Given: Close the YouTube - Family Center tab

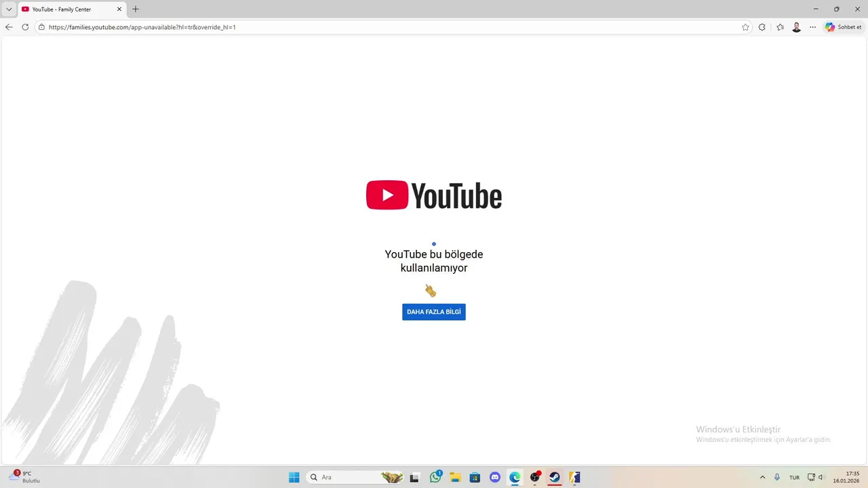Looking at the screenshot, I should pyautogui.click(x=119, y=9).
